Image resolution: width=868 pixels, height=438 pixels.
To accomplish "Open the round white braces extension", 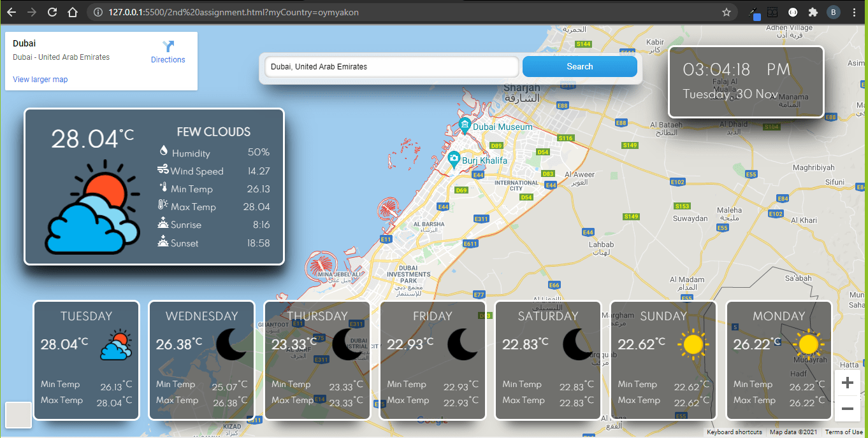I will [793, 12].
